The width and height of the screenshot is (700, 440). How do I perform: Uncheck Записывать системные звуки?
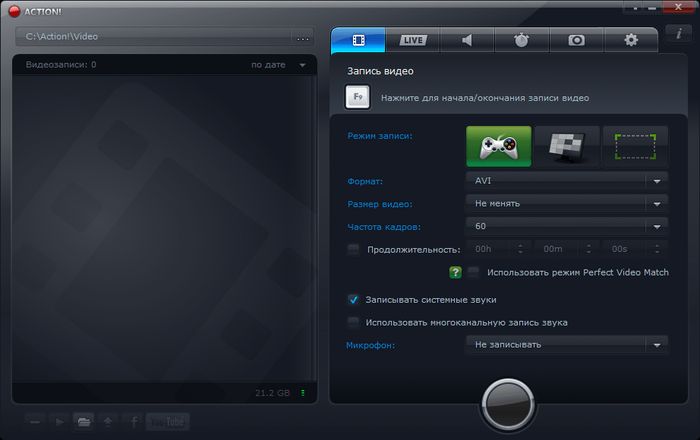(353, 299)
